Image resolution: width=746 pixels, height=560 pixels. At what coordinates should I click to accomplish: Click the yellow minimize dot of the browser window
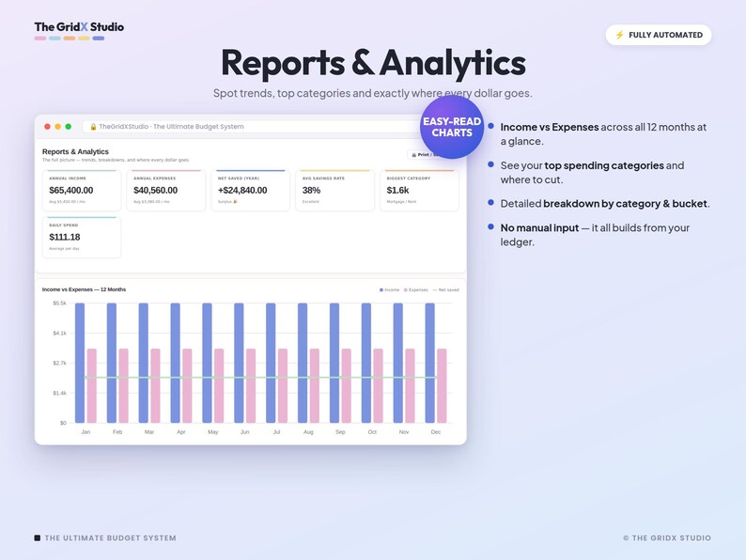[57, 127]
